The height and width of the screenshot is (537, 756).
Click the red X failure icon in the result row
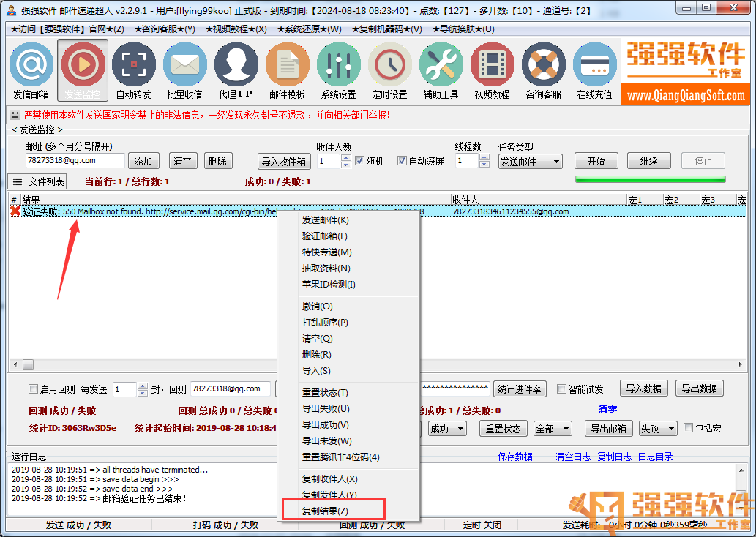coord(15,211)
